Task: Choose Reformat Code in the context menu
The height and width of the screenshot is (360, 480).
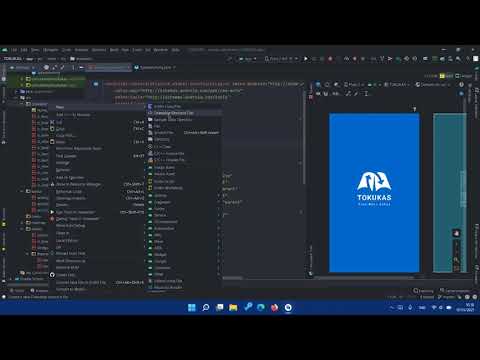Action: point(97,192)
